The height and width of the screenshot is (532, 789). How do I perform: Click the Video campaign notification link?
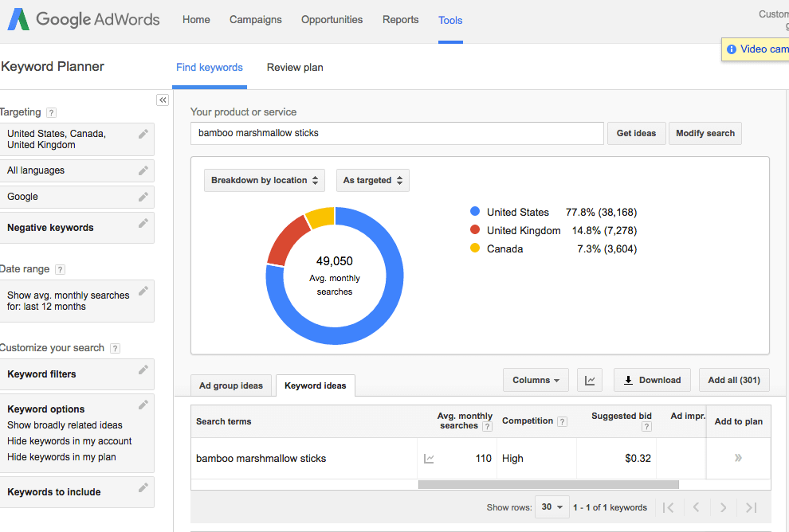(x=764, y=49)
